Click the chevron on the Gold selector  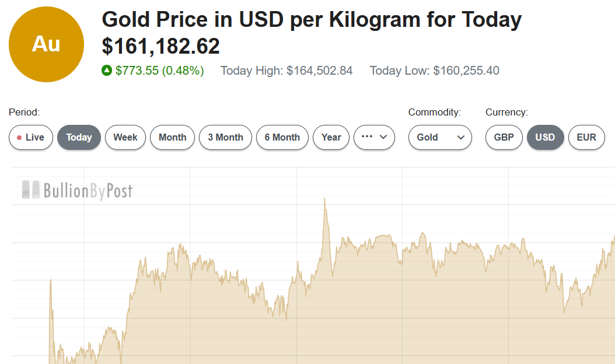(460, 138)
